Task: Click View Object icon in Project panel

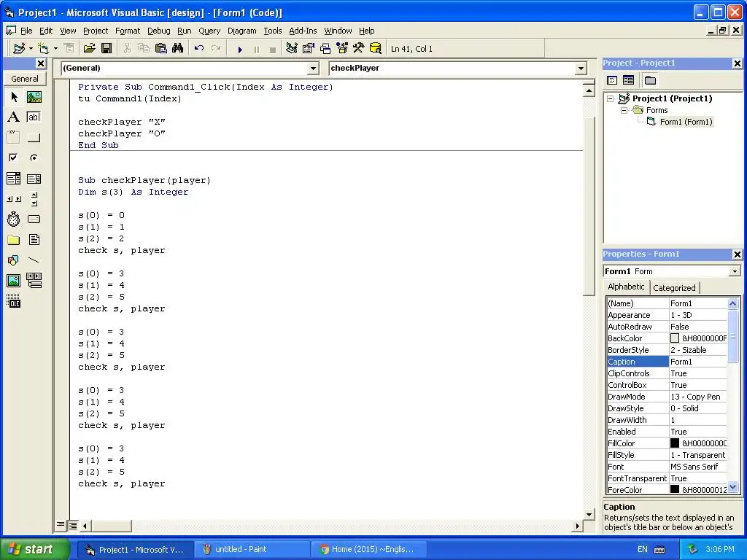Action: coord(628,80)
